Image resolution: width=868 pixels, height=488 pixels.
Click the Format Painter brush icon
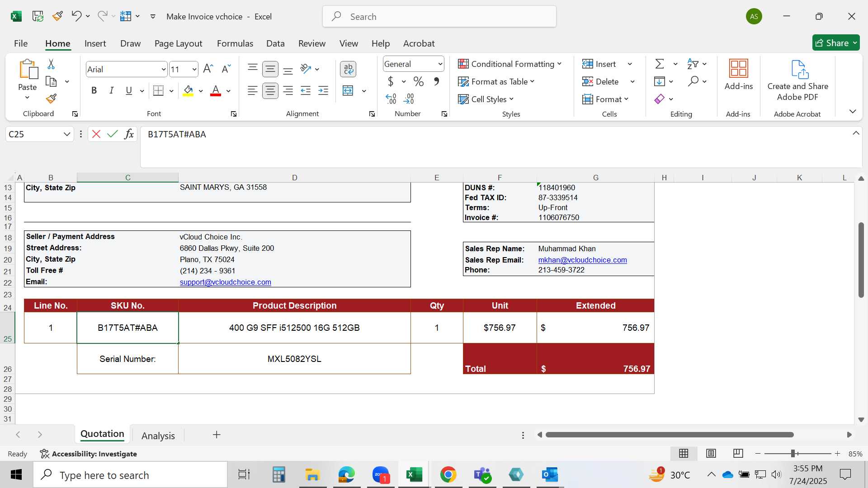pyautogui.click(x=51, y=99)
